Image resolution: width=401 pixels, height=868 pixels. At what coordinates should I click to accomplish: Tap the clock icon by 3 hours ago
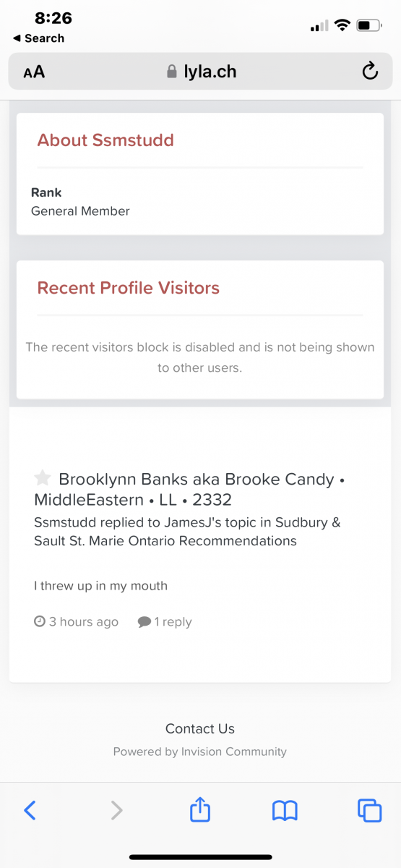tap(40, 621)
